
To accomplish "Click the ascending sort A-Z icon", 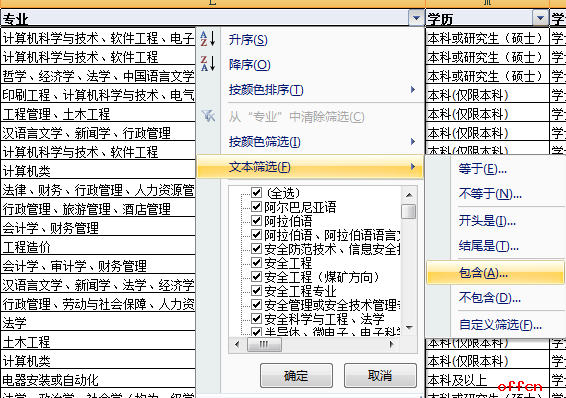I will pos(208,39).
